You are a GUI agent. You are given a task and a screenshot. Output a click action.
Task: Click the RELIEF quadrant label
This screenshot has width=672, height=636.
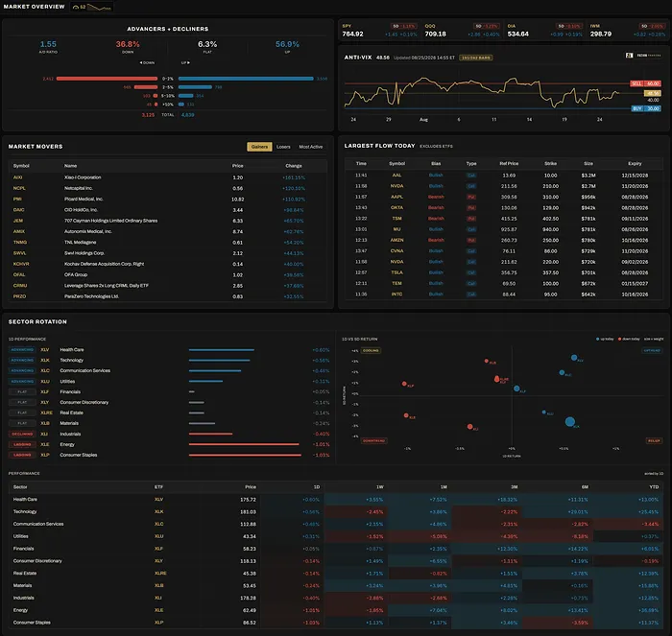[x=654, y=440]
